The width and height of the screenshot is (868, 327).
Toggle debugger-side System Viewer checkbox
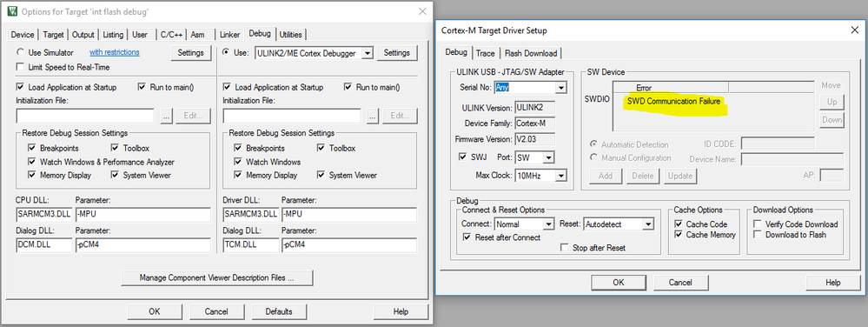click(x=321, y=175)
